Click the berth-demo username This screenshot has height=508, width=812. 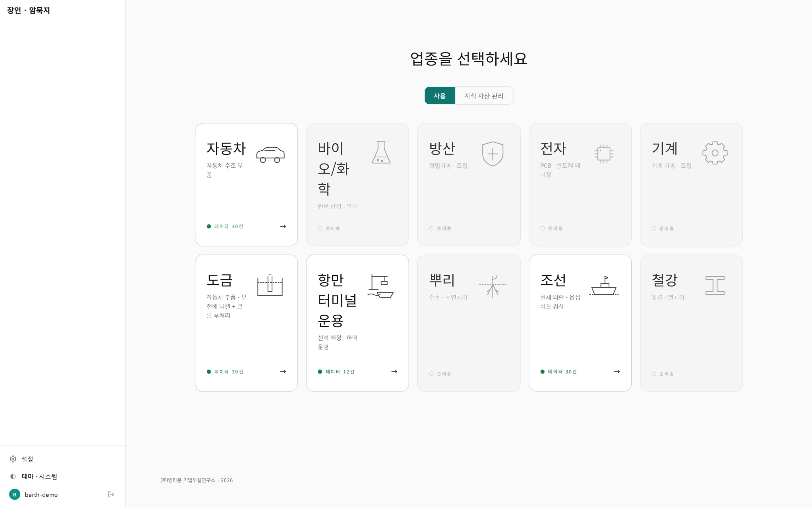(41, 494)
